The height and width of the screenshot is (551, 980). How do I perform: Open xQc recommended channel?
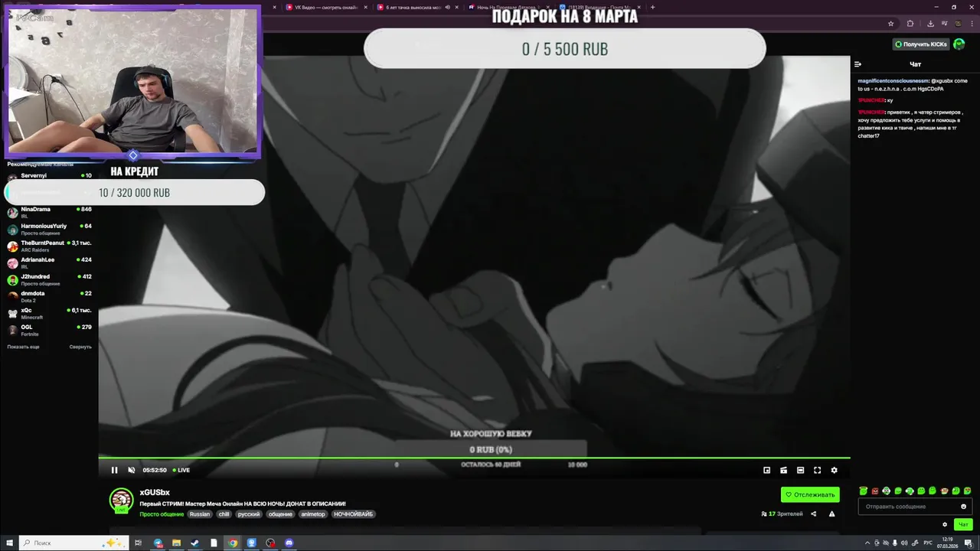click(x=49, y=313)
